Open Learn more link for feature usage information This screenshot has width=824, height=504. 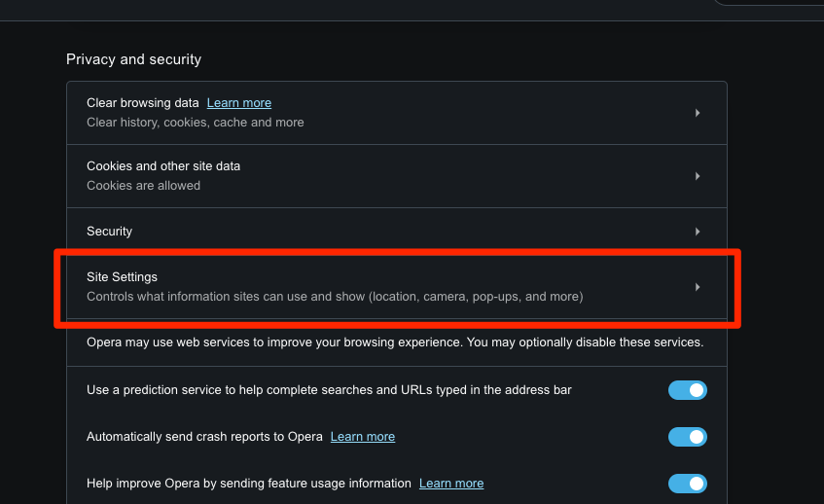pos(451,484)
